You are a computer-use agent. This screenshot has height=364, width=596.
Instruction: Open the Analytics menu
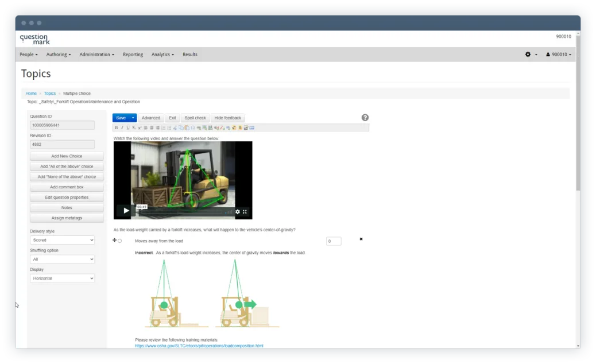(x=162, y=54)
